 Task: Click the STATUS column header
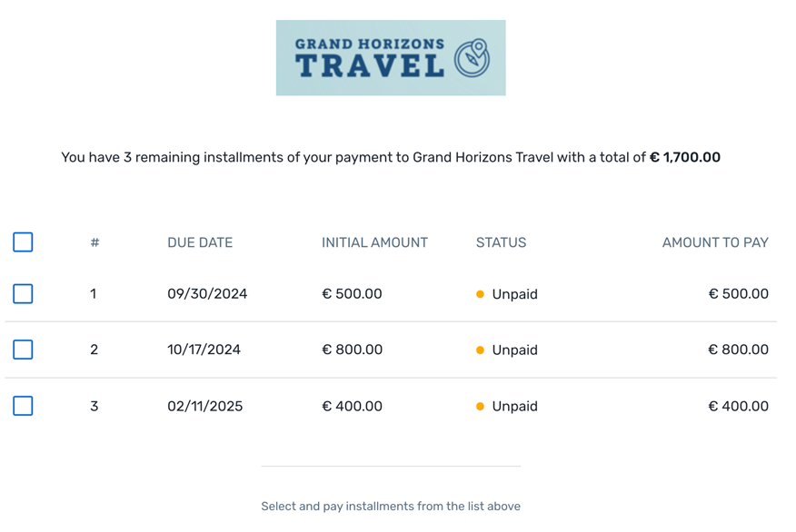[x=501, y=242]
